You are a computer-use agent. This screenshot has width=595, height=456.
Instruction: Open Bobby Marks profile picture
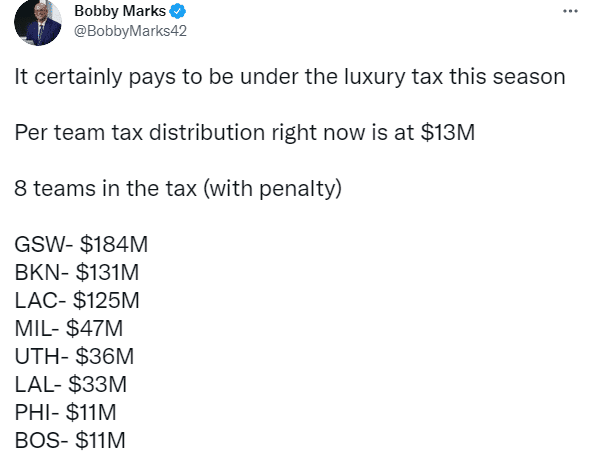[38, 23]
